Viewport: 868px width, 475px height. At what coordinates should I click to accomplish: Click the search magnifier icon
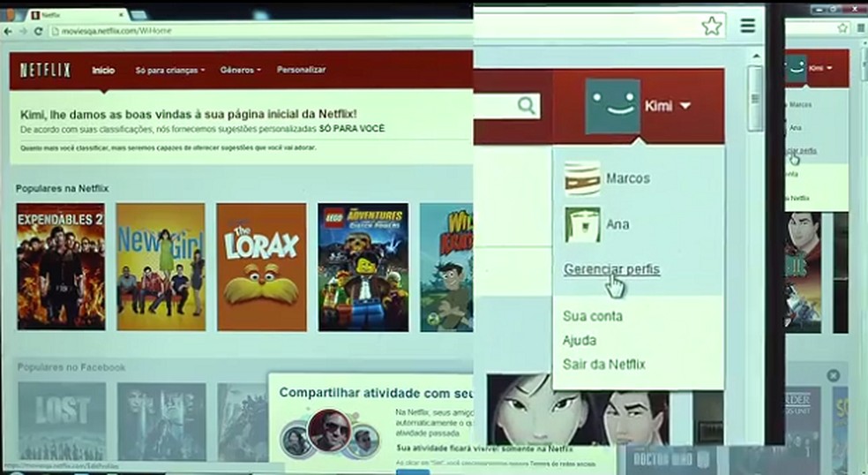tap(526, 105)
